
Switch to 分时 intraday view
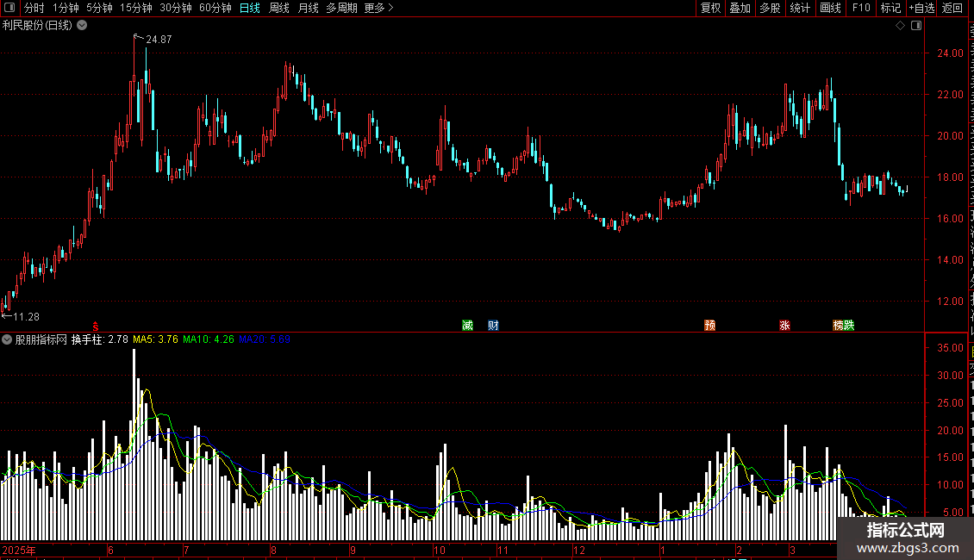(x=34, y=8)
